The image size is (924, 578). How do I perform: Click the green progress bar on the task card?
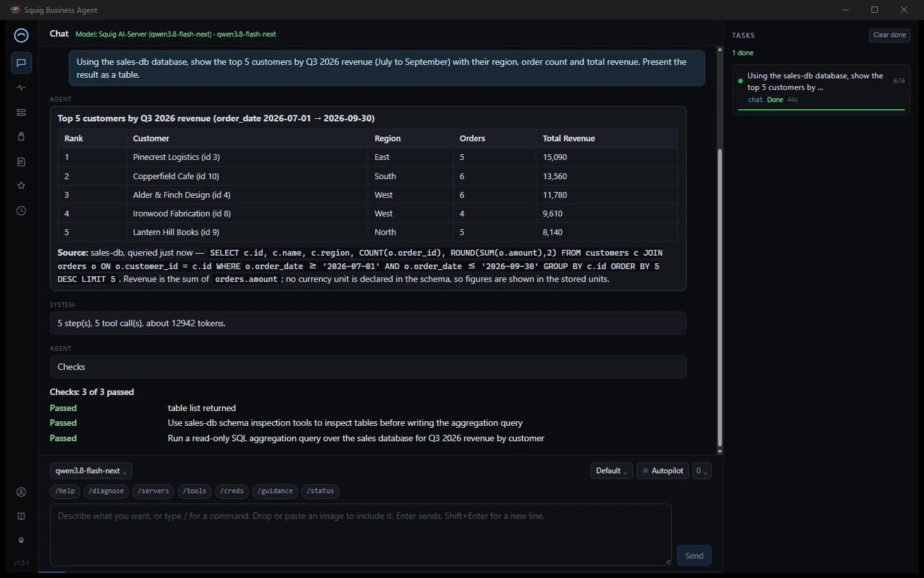point(821,110)
